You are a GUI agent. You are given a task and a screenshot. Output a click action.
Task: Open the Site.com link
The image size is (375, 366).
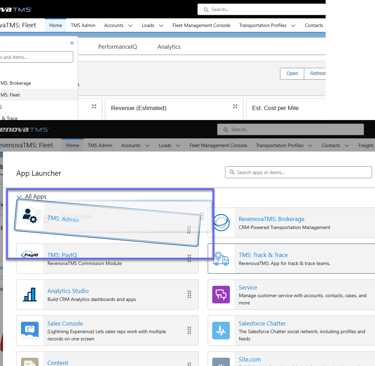250,359
